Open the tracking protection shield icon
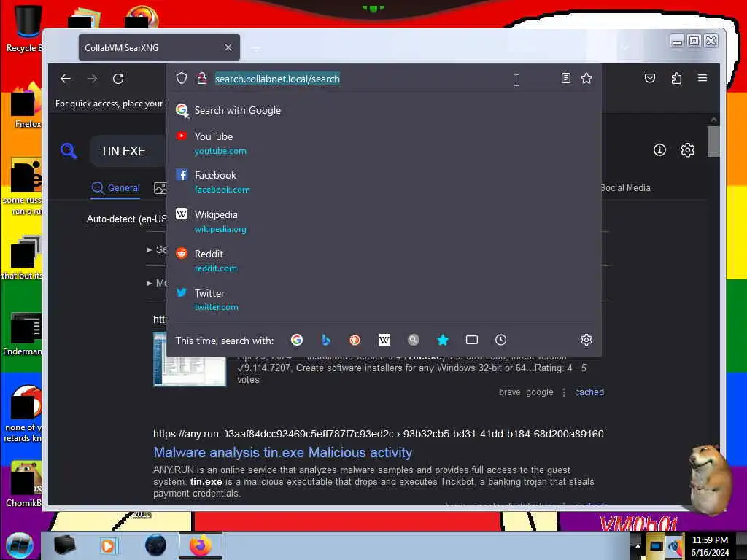 click(182, 78)
